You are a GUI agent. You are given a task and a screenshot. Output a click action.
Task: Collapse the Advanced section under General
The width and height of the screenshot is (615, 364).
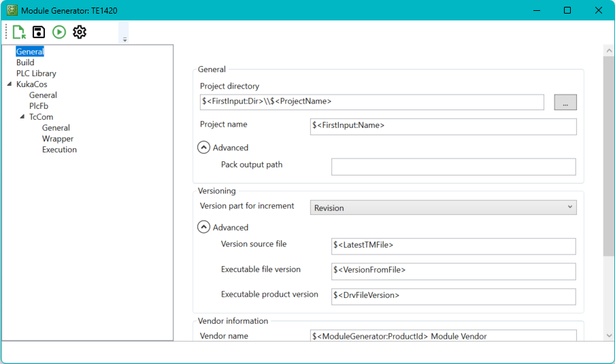203,148
